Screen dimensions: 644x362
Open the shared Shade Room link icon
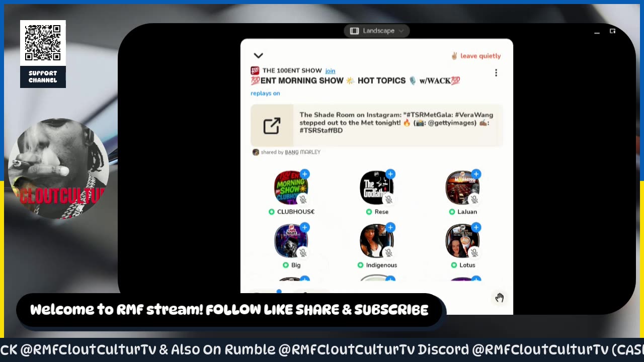pyautogui.click(x=272, y=125)
